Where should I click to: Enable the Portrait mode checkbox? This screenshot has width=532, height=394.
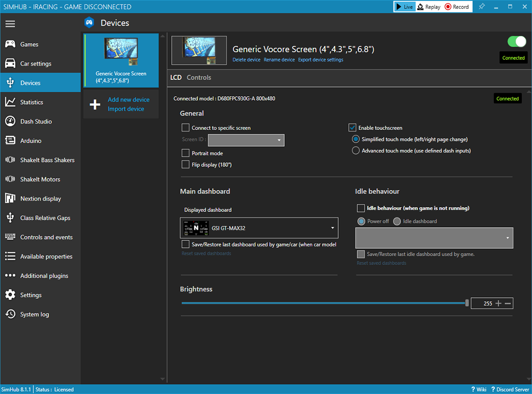coord(186,153)
